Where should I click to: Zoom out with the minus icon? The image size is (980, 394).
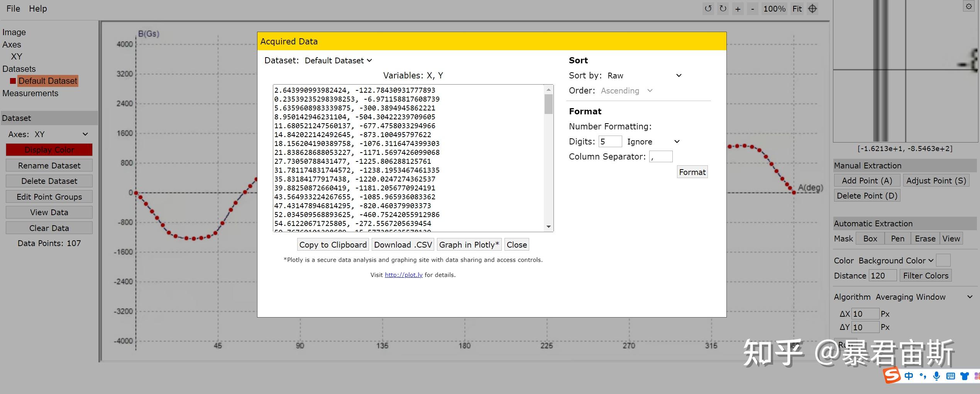pyautogui.click(x=752, y=8)
